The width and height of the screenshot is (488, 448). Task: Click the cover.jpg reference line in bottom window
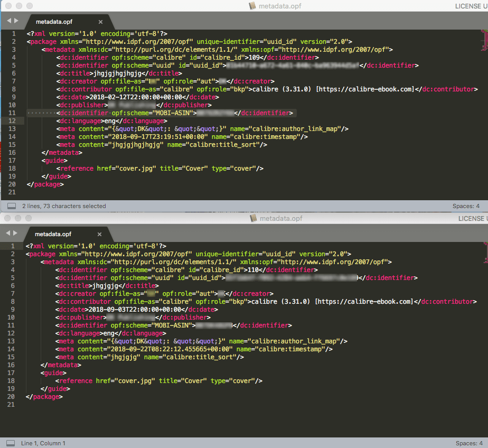[x=159, y=380]
